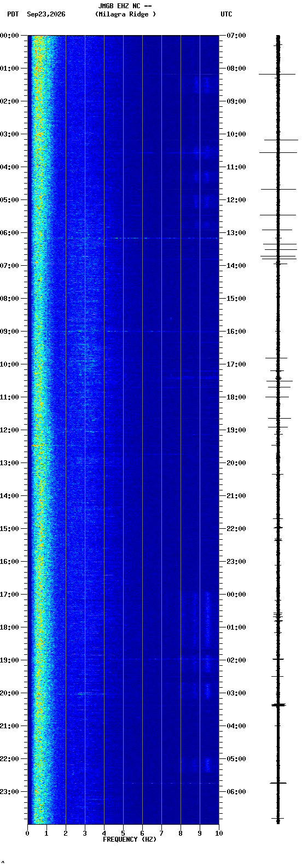Click the seismogram spike near 05:45 UTC
302x868 pixels.
click(x=278, y=783)
